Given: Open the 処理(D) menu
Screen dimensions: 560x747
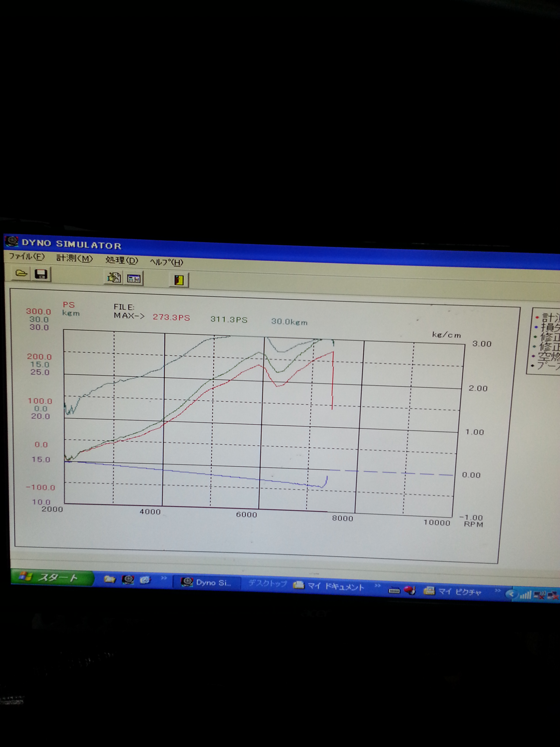Looking at the screenshot, I should [x=121, y=260].
